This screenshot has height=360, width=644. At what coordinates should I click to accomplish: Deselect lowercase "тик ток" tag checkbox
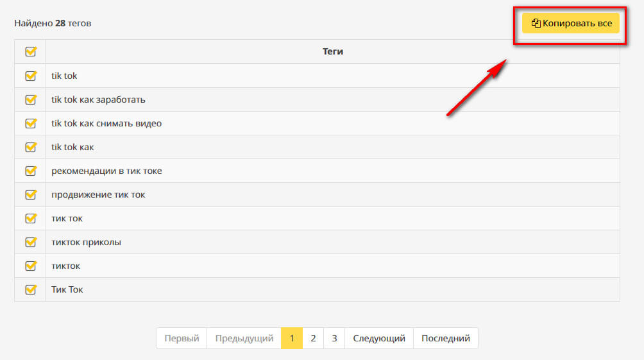pos(30,218)
